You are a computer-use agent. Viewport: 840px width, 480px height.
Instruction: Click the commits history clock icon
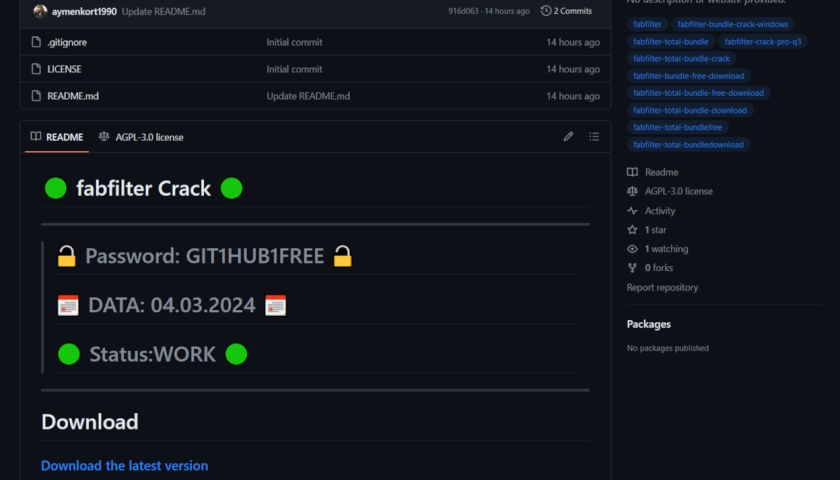(546, 11)
